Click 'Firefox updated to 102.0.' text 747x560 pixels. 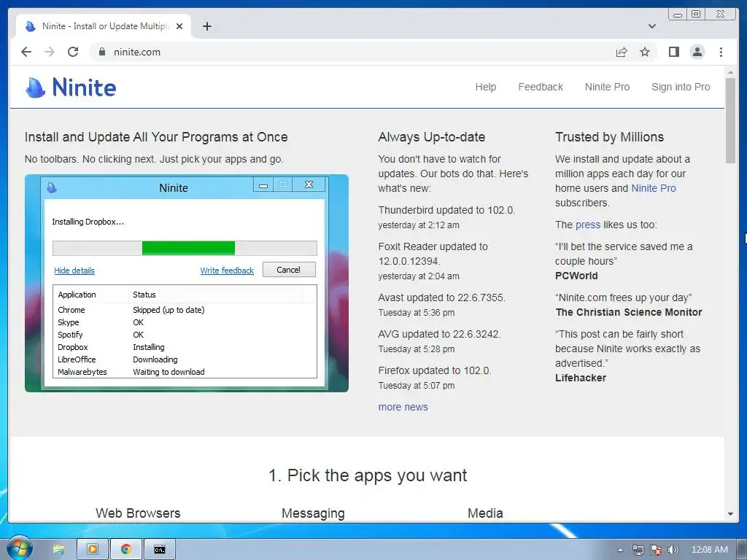pos(435,370)
